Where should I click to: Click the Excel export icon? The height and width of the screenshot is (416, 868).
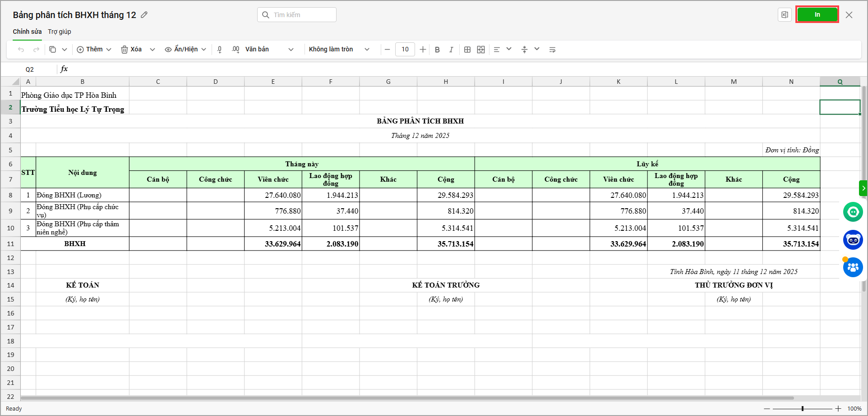pyautogui.click(x=785, y=15)
